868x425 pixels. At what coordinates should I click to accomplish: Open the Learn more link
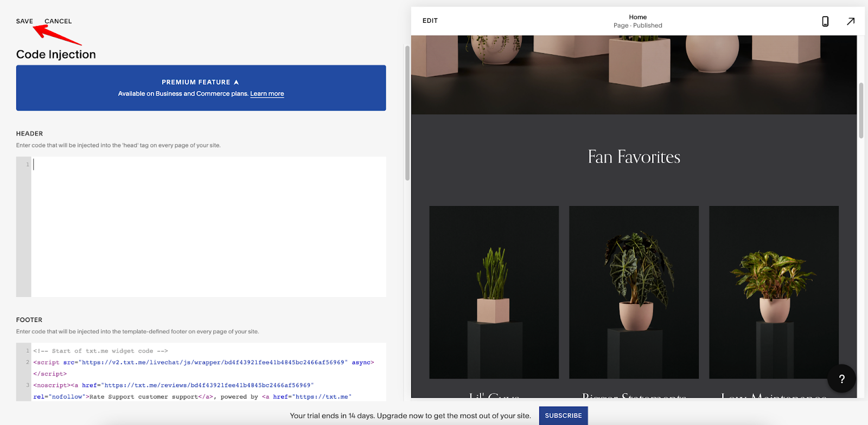(267, 94)
